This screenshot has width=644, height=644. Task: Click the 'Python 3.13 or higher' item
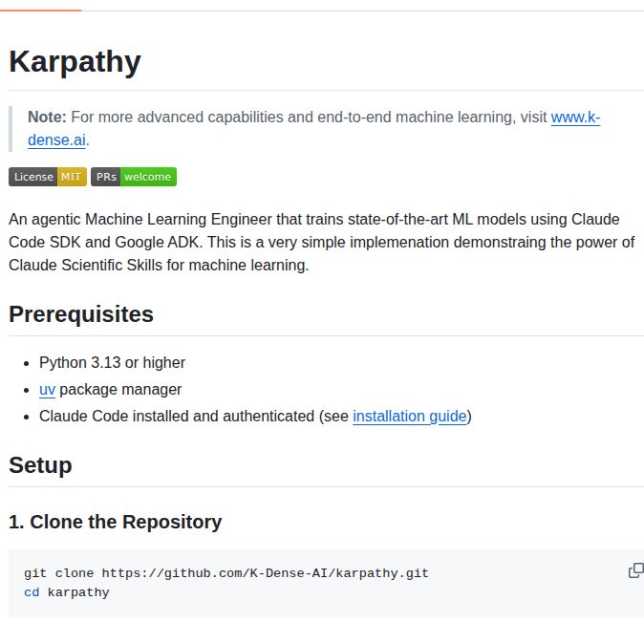[x=112, y=363]
